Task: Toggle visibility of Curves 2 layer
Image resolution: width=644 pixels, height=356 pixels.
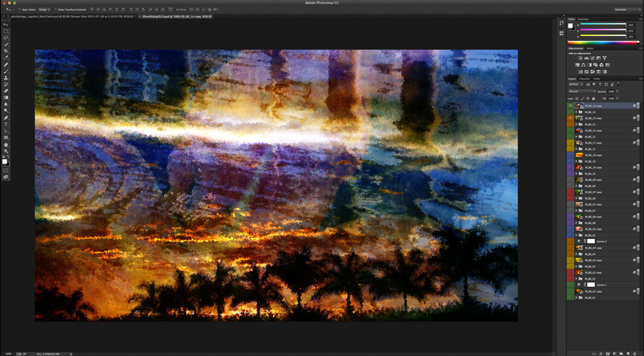Action: click(x=570, y=242)
